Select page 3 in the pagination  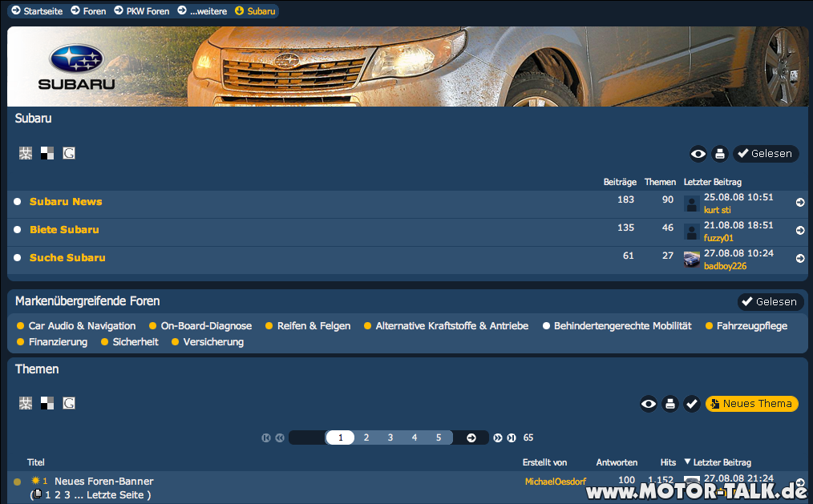pos(390,437)
